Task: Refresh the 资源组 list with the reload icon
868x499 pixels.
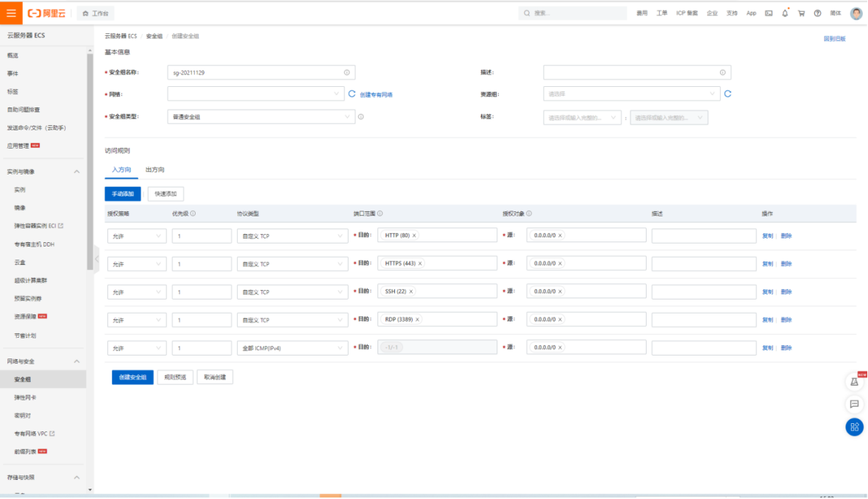Action: coord(728,93)
